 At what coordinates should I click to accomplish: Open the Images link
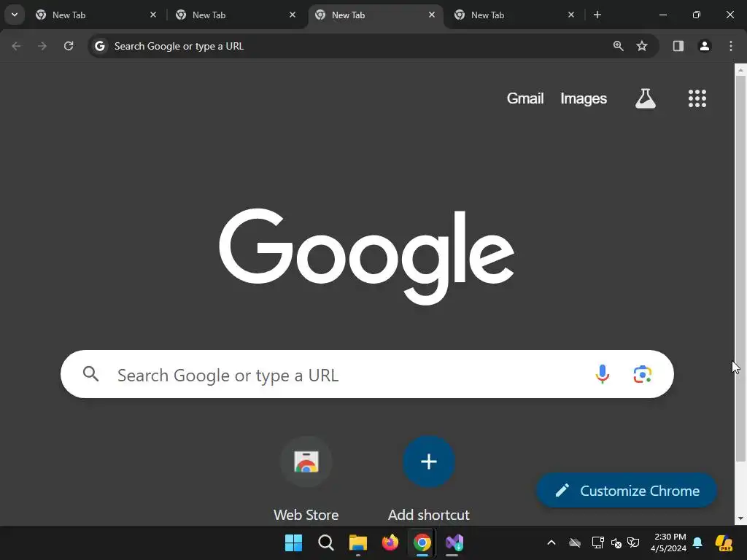coord(584,98)
